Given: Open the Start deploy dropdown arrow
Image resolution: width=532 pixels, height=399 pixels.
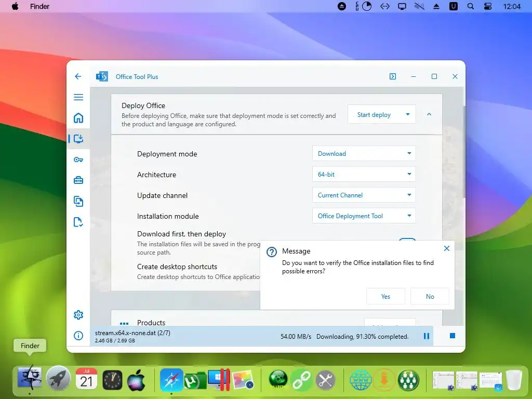Looking at the screenshot, I should (x=408, y=114).
